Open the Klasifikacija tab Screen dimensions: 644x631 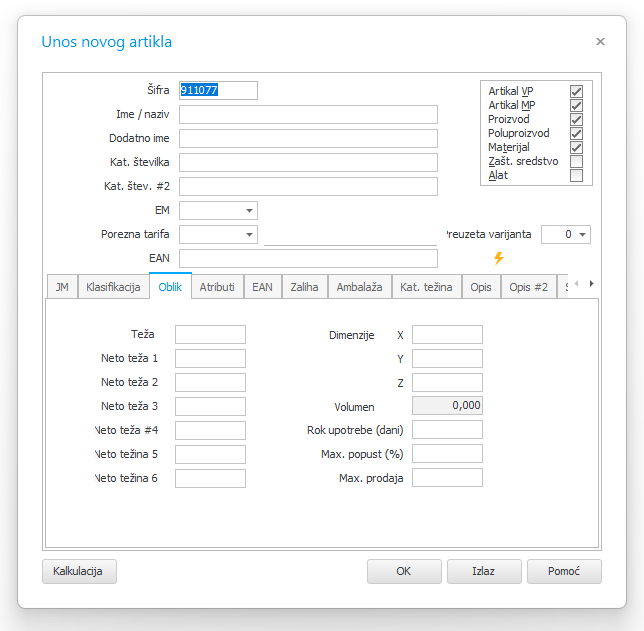(x=113, y=287)
